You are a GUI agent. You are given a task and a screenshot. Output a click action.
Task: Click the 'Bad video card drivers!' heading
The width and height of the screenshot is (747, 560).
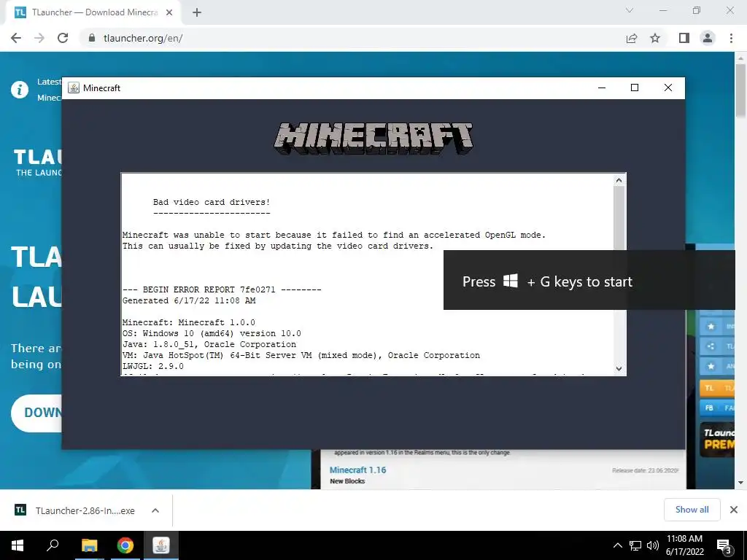pyautogui.click(x=212, y=202)
